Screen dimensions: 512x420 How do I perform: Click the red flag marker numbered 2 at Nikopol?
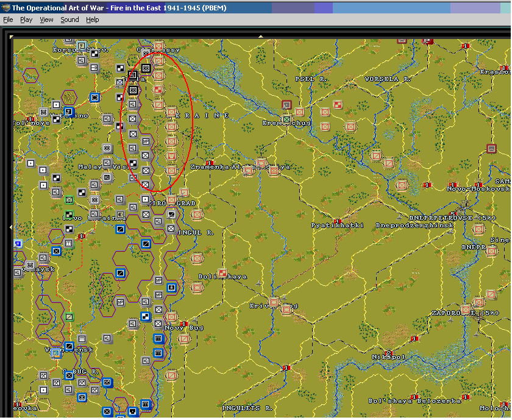click(x=388, y=353)
